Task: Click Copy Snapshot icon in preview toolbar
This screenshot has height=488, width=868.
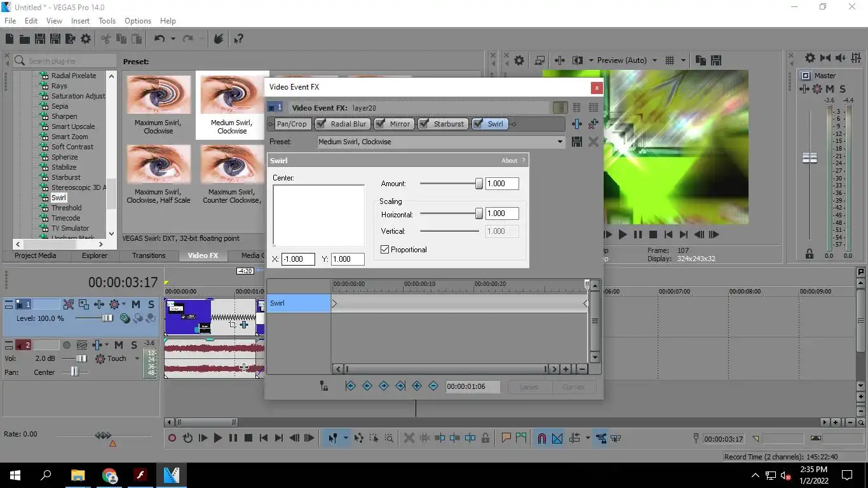Action: 700,60
